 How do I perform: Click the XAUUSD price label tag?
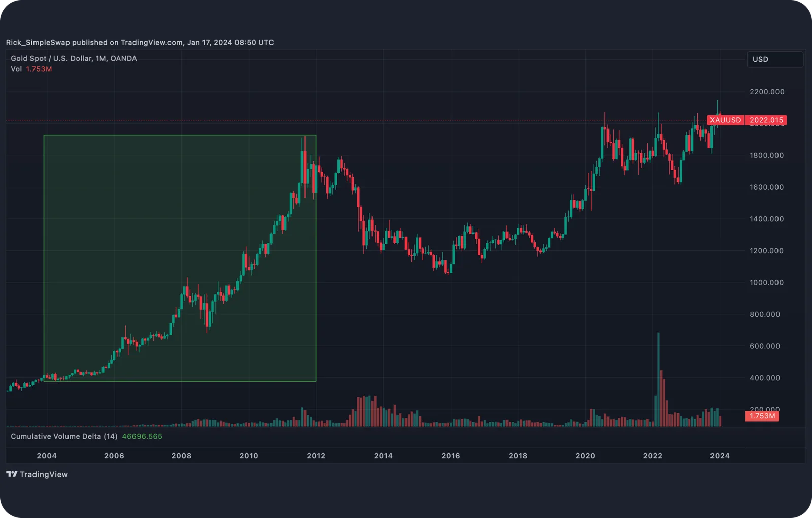coord(725,120)
